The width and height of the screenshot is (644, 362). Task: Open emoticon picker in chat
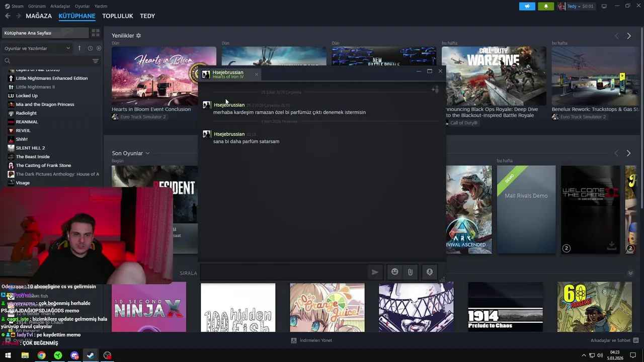[x=394, y=272]
